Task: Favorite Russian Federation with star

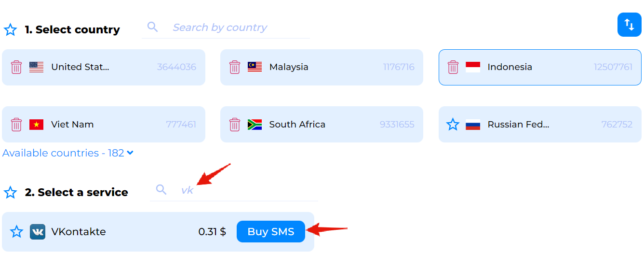Action: [453, 125]
